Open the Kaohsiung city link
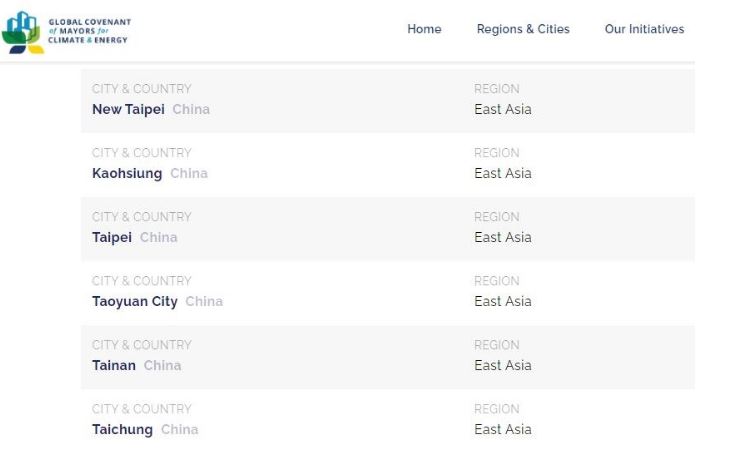 click(x=127, y=173)
